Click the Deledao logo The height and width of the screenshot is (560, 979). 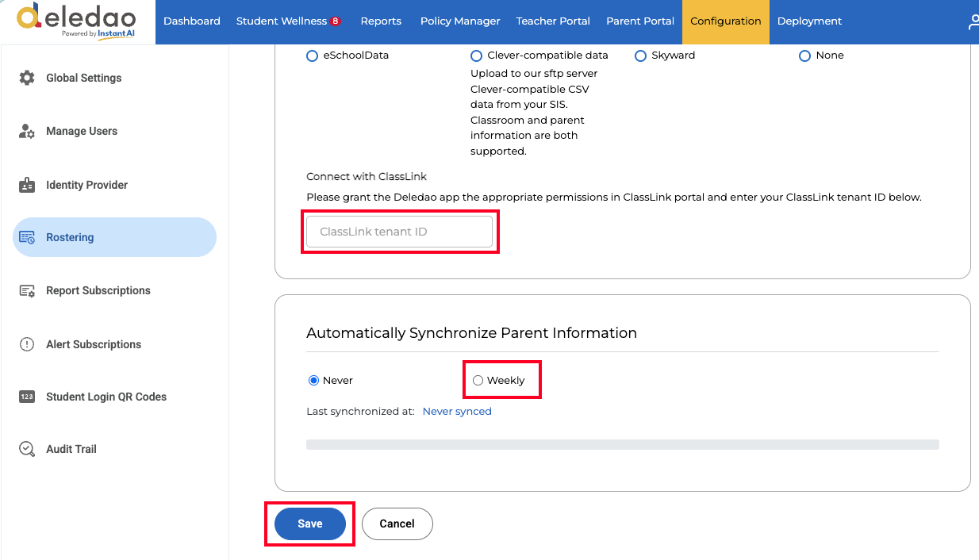(x=76, y=21)
